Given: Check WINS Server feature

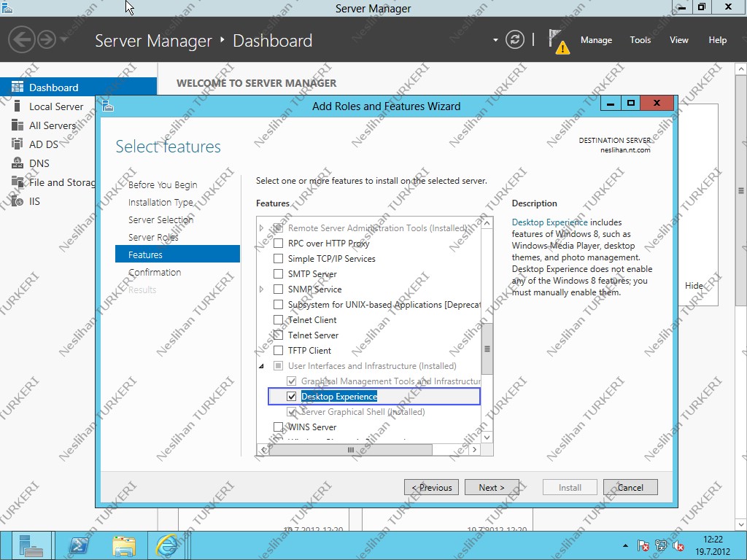Looking at the screenshot, I should coord(278,427).
